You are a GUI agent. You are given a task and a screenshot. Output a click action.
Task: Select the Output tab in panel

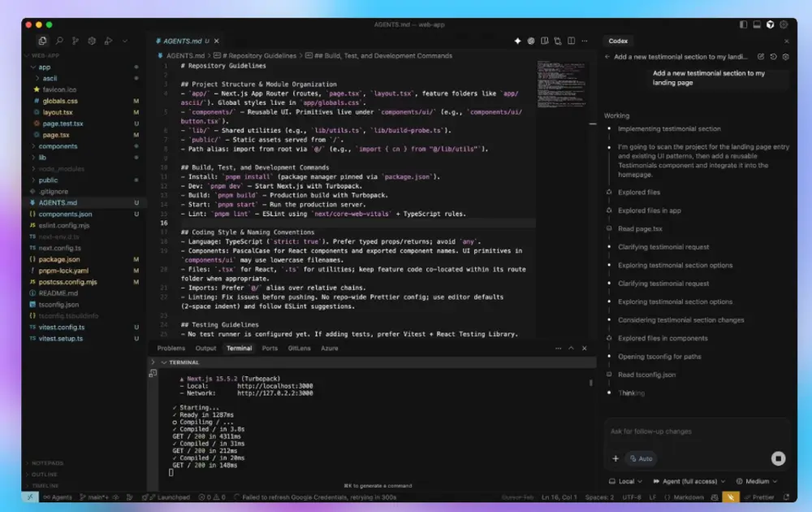[205, 348]
